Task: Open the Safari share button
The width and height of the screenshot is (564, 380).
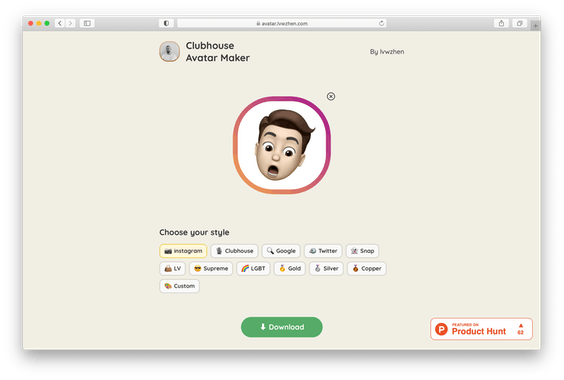Action: (501, 23)
